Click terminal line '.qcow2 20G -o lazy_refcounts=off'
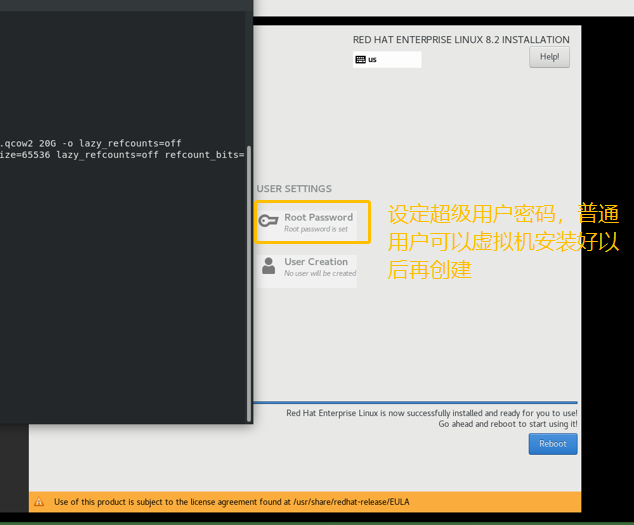Screen dimensions: 634x525 coord(91,143)
